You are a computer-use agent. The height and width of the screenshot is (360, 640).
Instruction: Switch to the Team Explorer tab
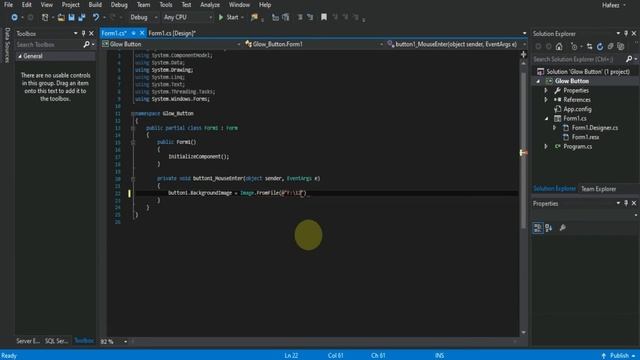(x=598, y=189)
